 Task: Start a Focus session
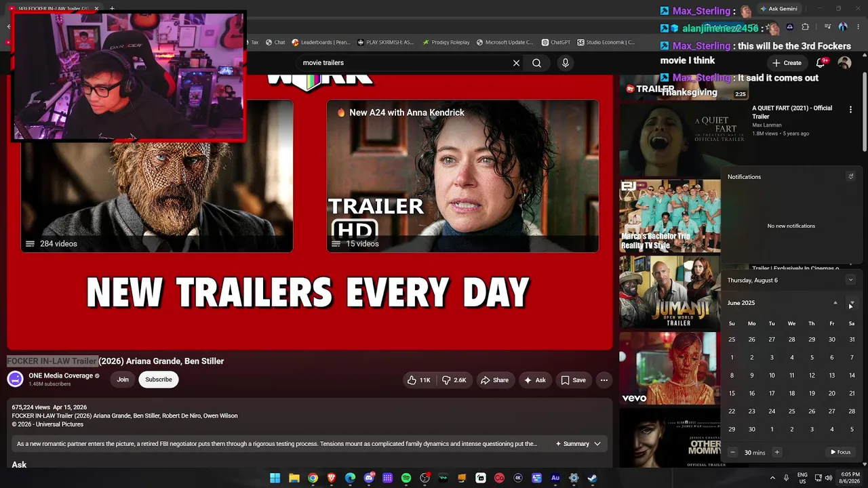tap(841, 452)
